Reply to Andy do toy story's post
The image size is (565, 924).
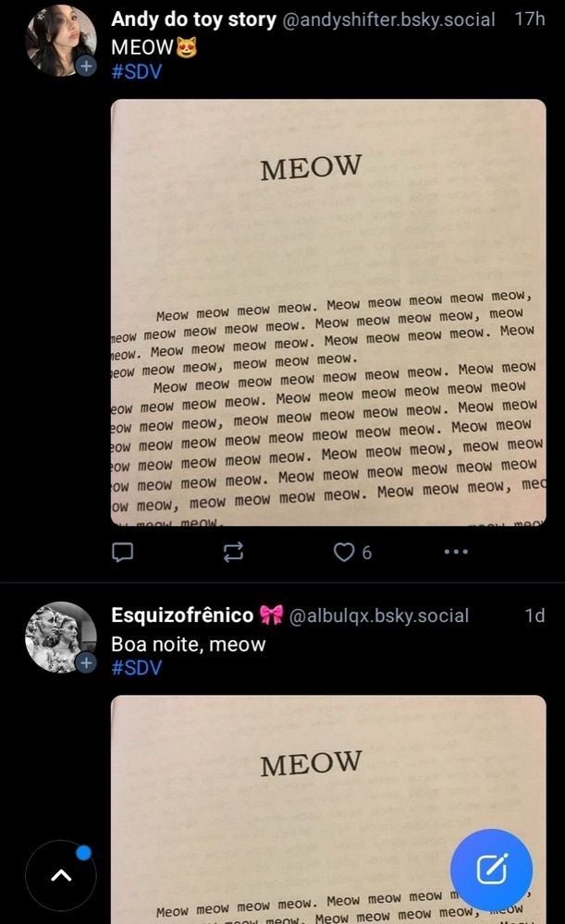(123, 553)
